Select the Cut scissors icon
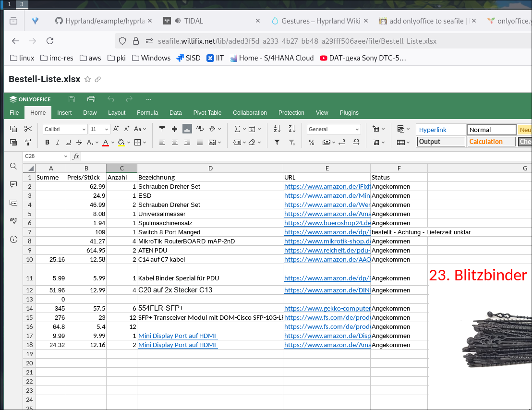This screenshot has width=532, height=410. click(x=28, y=129)
